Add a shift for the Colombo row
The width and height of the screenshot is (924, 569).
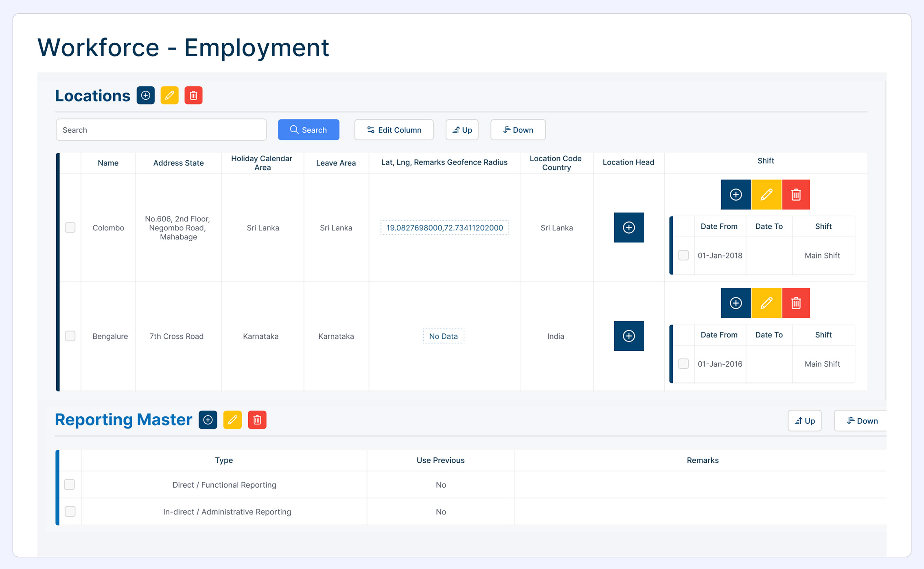pos(735,195)
